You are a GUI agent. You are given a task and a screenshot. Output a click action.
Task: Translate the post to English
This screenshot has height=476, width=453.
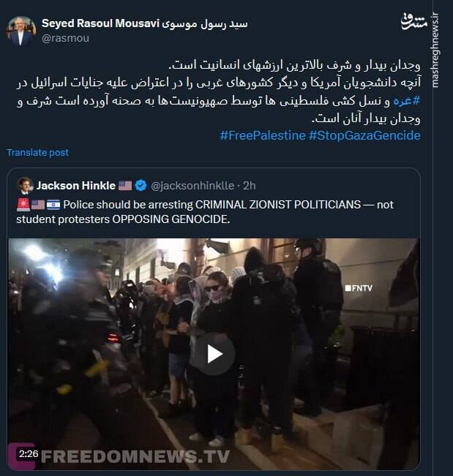tap(37, 152)
